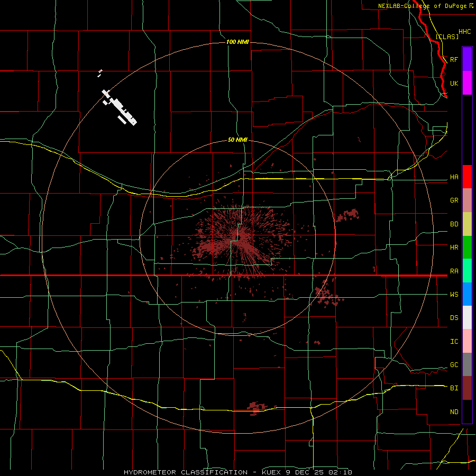476x476 pixels.
Task: Click the BI legend label
Action: coord(454,388)
